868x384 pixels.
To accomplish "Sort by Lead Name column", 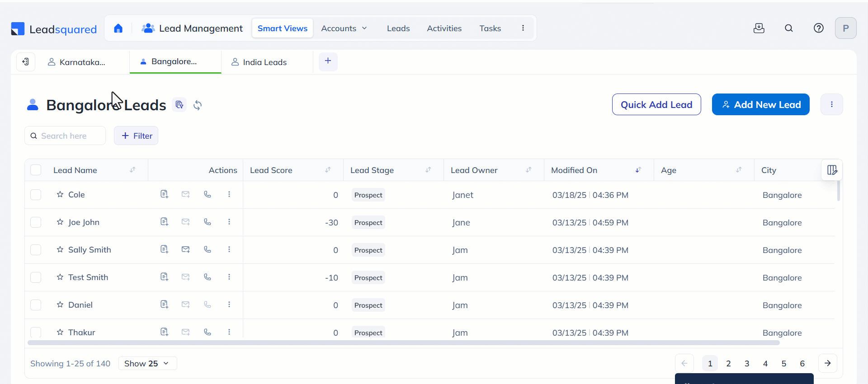I will [132, 170].
